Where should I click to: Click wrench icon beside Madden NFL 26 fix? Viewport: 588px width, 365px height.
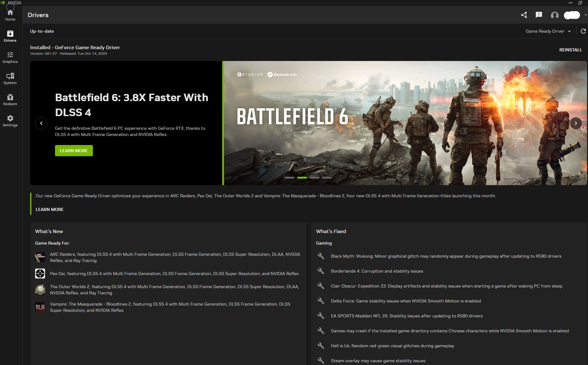321,316
